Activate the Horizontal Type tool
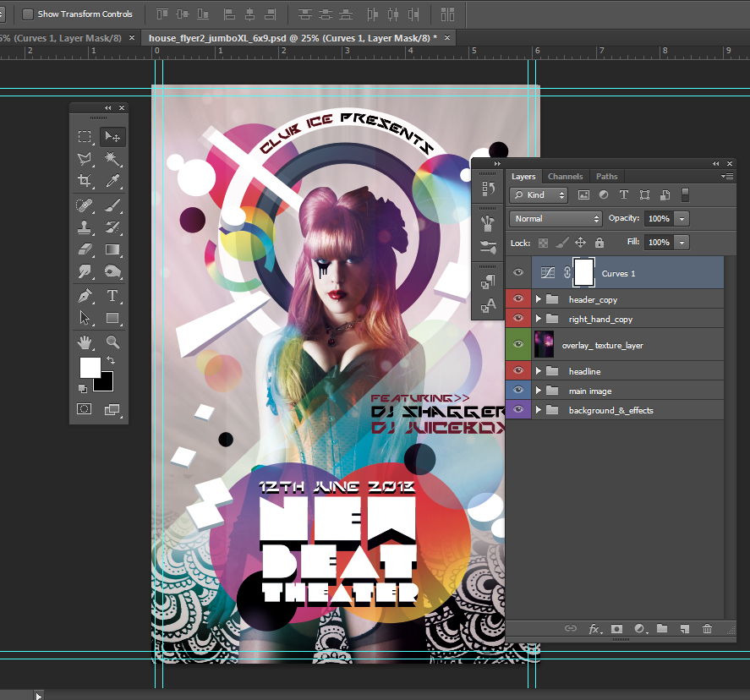Viewport: 750px width, 700px height. pyautogui.click(x=112, y=296)
